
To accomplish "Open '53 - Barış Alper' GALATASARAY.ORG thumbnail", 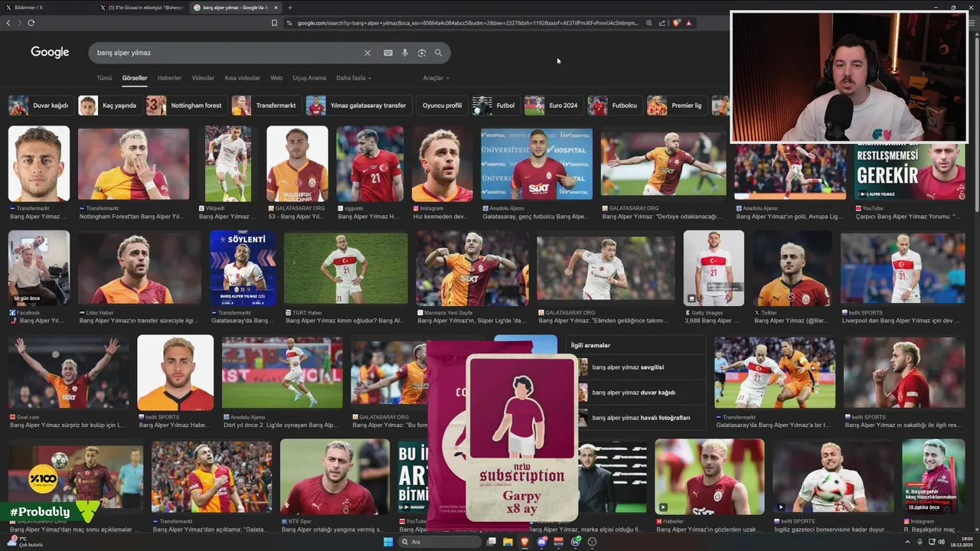I will click(x=297, y=164).
